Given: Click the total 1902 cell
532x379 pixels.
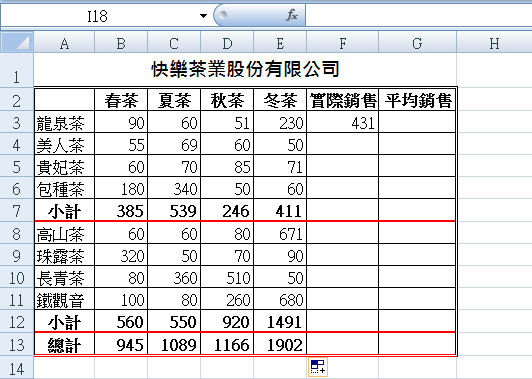Looking at the screenshot, I should pos(280,344).
